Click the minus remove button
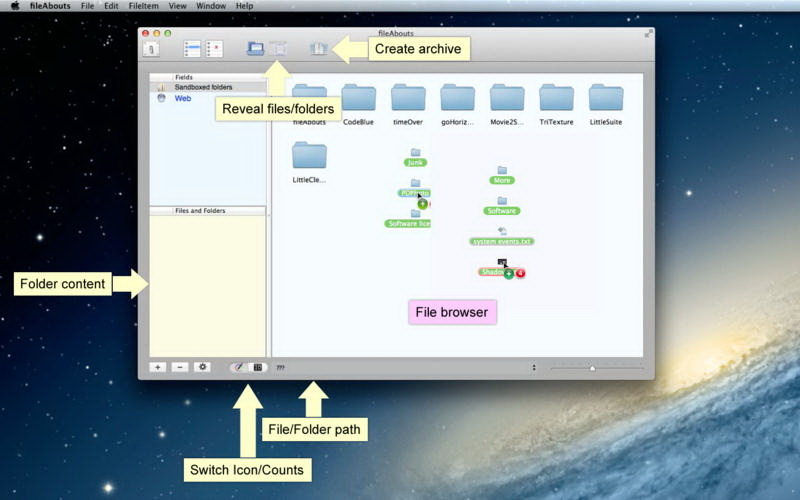 (x=180, y=367)
